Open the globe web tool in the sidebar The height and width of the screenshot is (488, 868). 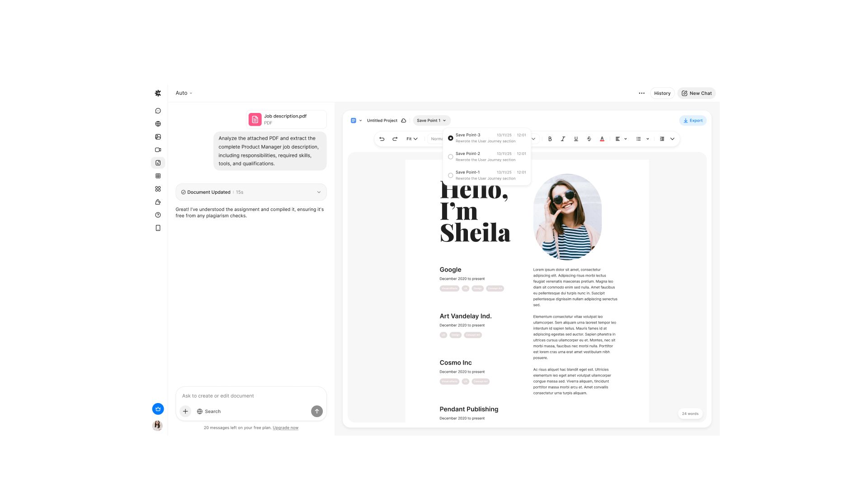[158, 123]
